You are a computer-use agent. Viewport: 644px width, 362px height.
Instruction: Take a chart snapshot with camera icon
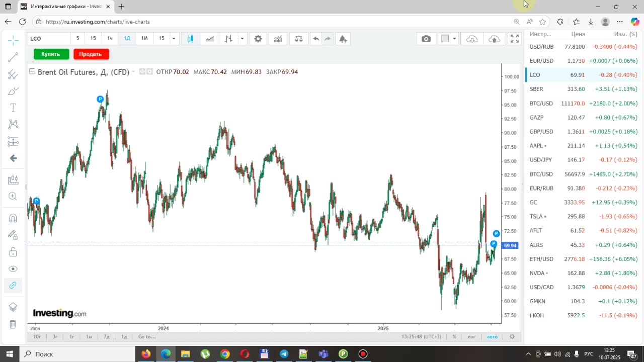[426, 39]
